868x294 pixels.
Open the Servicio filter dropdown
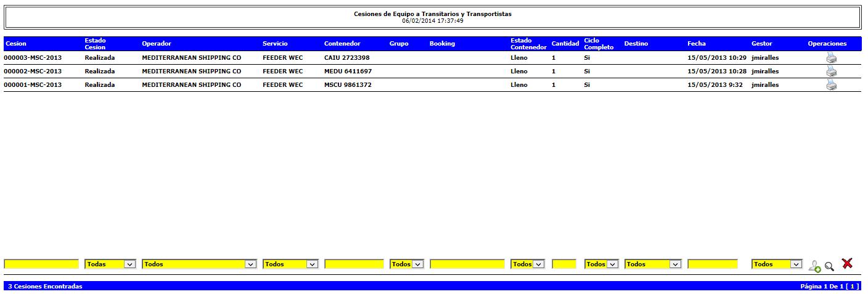pyautogui.click(x=290, y=264)
